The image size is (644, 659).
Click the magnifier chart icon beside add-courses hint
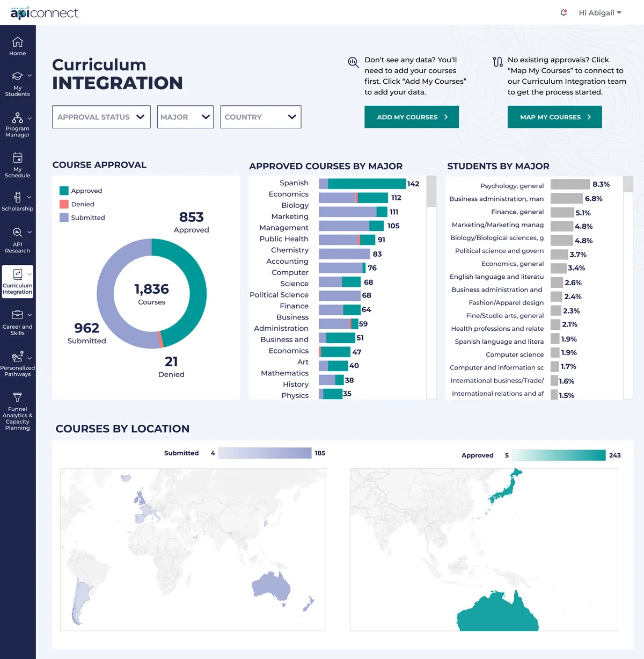(353, 62)
